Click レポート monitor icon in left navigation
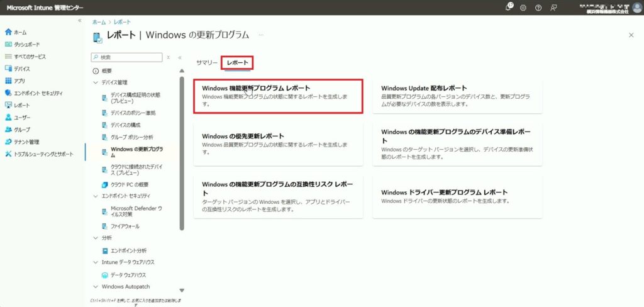Screen dimensions: 644x307 (x=8, y=105)
